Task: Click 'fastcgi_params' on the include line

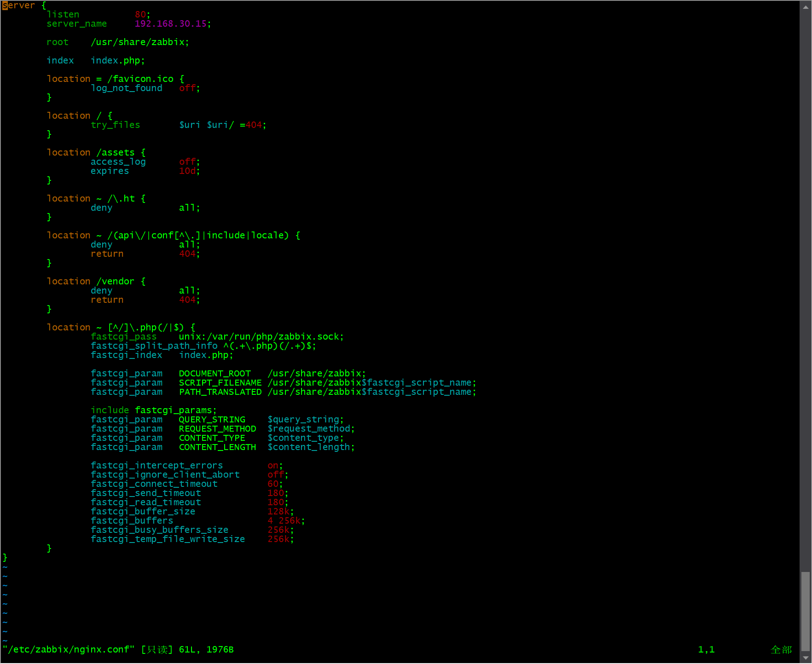Action: point(174,410)
